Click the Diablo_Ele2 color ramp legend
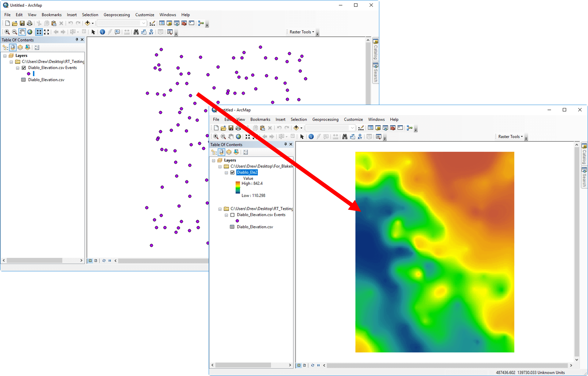 (x=237, y=187)
